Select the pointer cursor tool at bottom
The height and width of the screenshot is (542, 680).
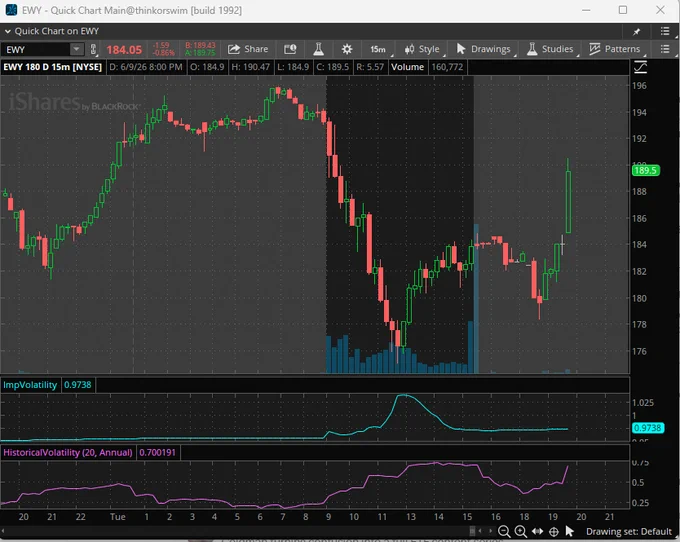click(570, 531)
